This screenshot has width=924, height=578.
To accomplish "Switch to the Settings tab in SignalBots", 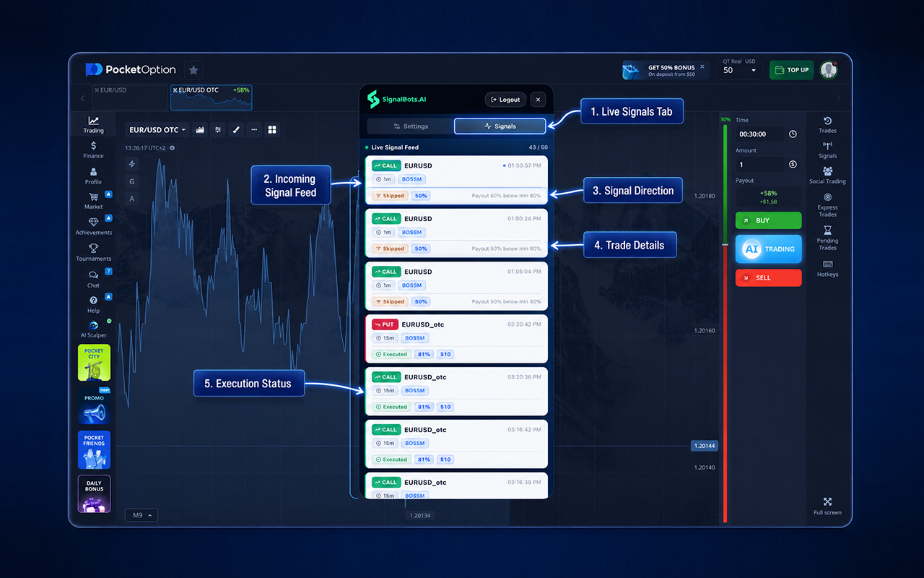I will coord(411,126).
